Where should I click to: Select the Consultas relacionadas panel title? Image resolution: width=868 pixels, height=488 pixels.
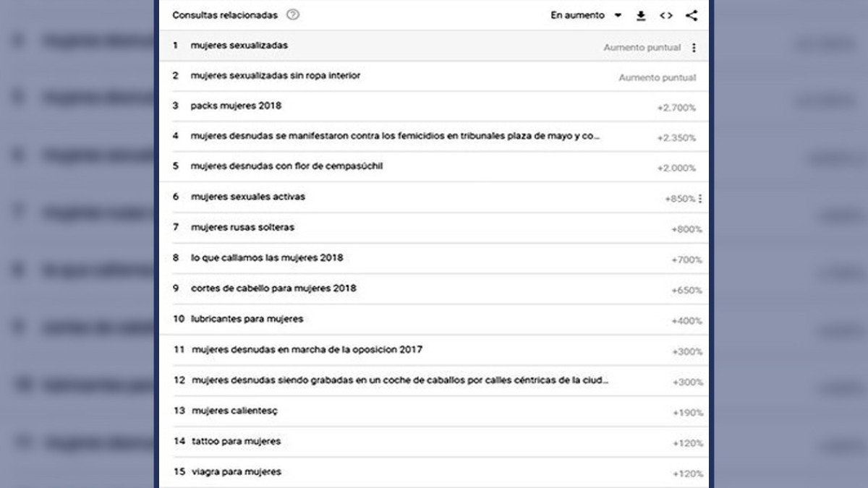pos(226,14)
